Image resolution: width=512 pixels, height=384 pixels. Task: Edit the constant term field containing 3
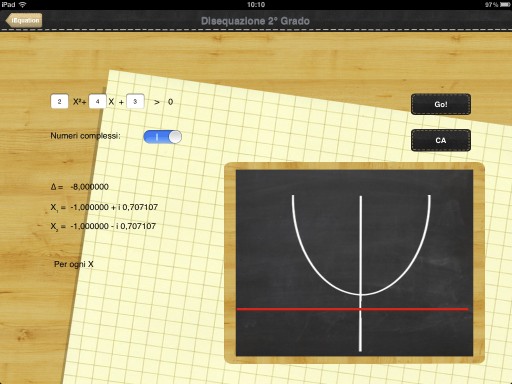pyautogui.click(x=135, y=101)
